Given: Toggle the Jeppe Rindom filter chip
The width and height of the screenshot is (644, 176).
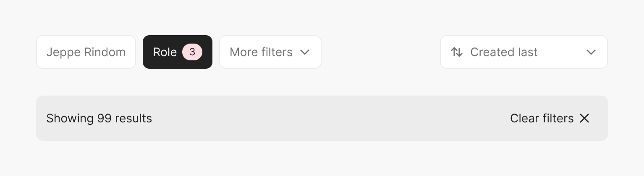Looking at the screenshot, I should point(86,52).
